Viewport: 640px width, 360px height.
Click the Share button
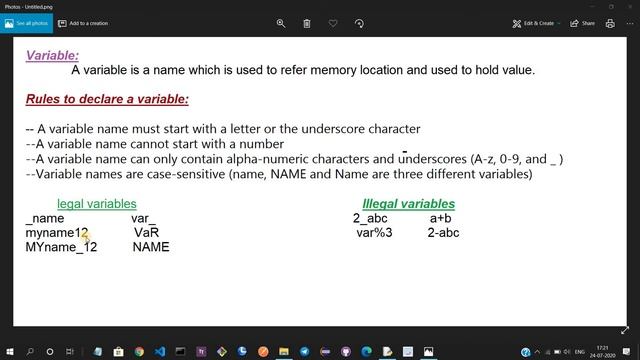(582, 23)
